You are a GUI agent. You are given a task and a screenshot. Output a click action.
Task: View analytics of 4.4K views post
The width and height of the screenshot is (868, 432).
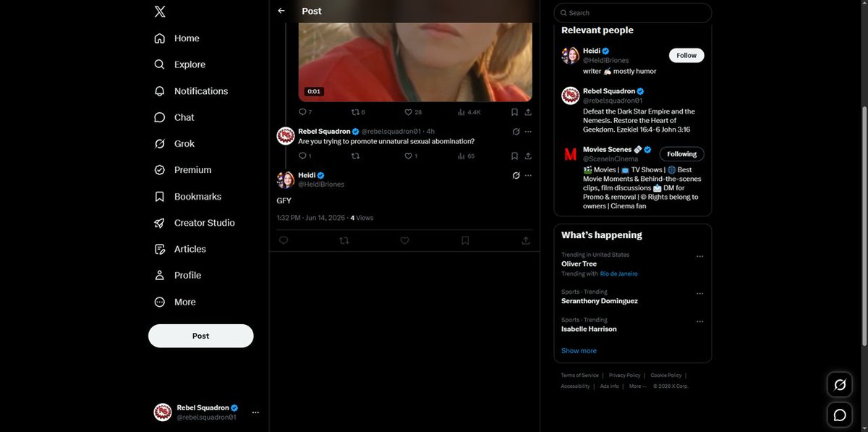point(469,112)
